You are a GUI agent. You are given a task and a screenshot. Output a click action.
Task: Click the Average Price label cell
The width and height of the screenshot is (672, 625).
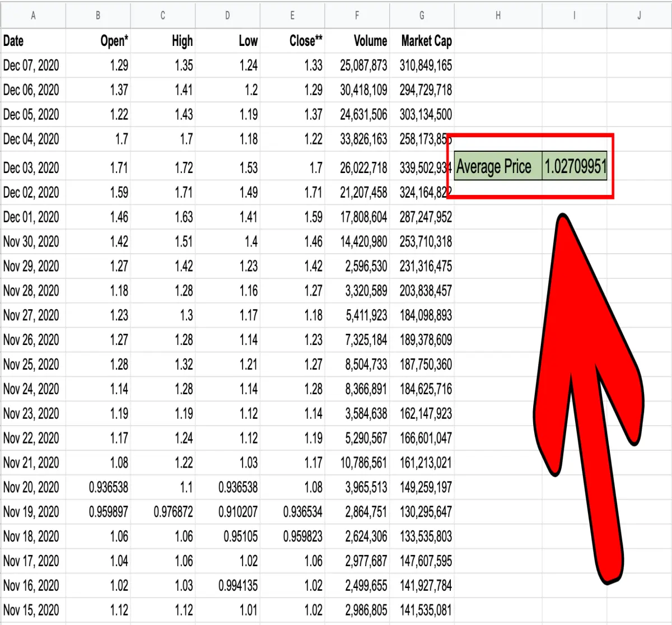coord(498,166)
